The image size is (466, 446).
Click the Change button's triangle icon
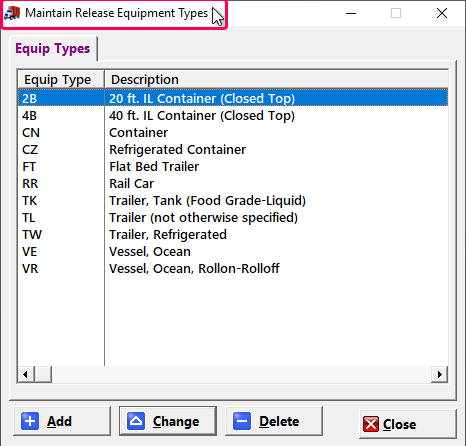tap(136, 421)
